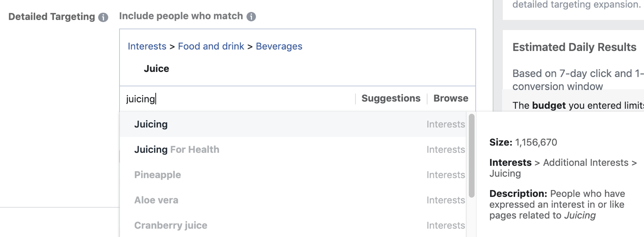Click the suggestions list scrollbar
This screenshot has width=644, height=237.
click(x=471, y=155)
